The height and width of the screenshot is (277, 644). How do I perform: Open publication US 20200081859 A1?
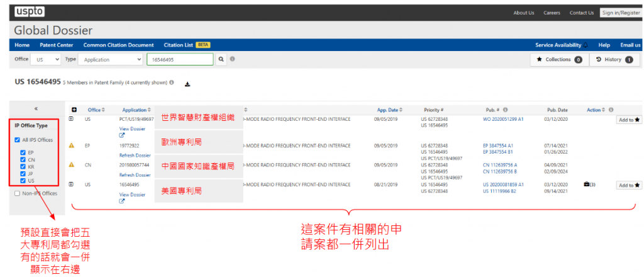coord(504,184)
